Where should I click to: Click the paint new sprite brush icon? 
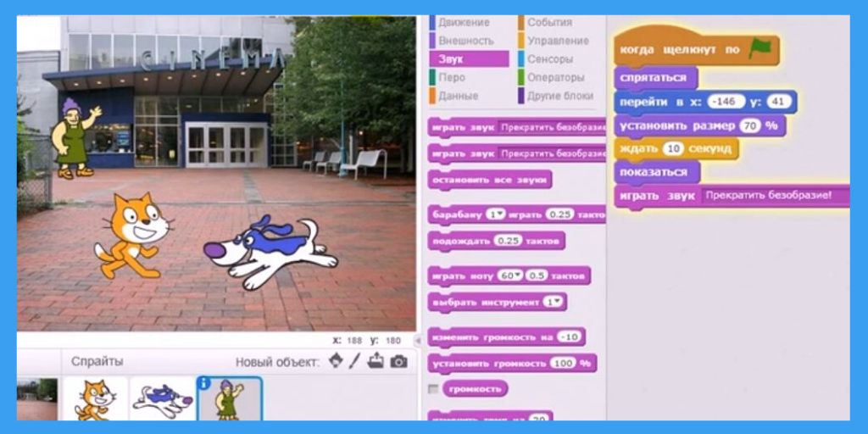point(355,361)
